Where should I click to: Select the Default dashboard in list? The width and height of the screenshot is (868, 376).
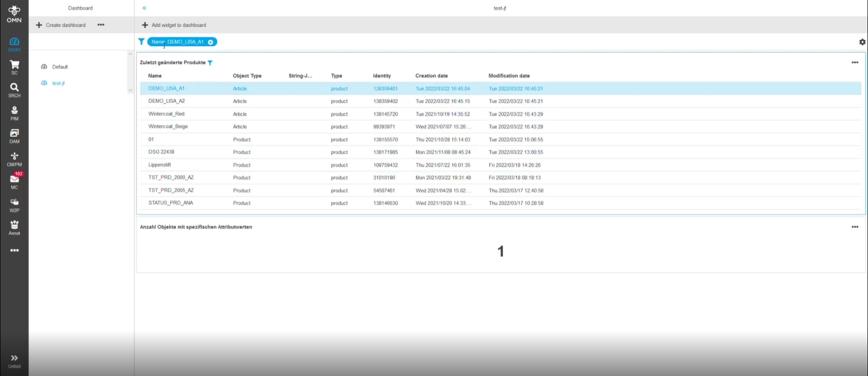[x=60, y=67]
